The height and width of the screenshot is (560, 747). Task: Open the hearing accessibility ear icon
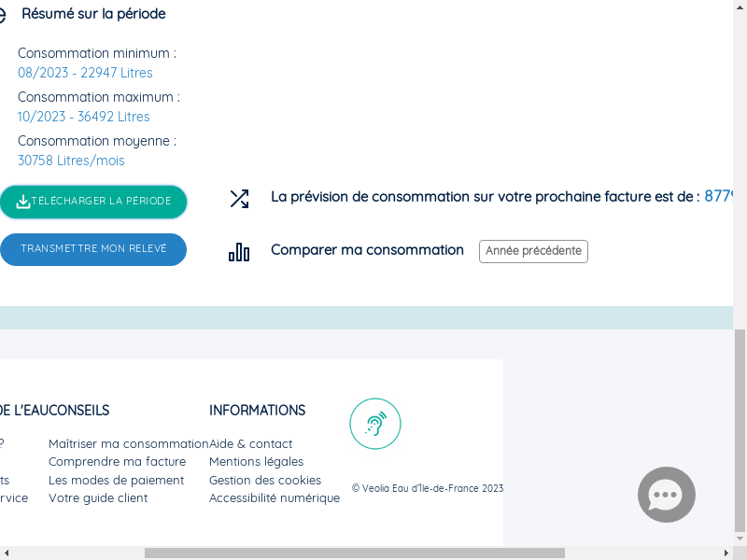[375, 424]
